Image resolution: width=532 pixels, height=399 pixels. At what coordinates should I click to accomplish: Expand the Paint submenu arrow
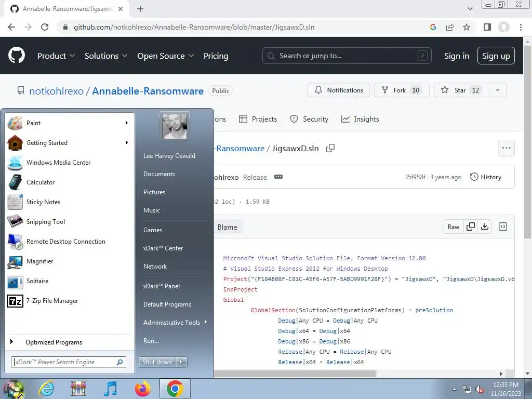pos(127,123)
